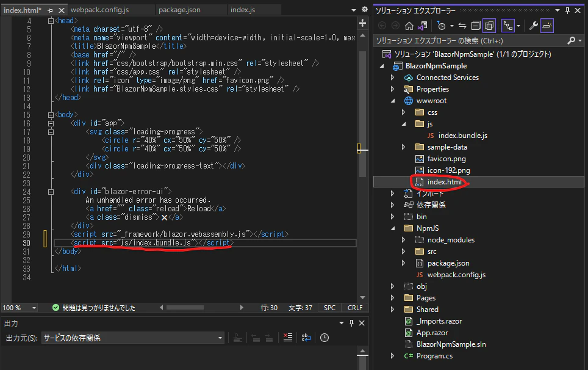Toggle file nesting tree button
This screenshot has height=370, width=588.
(508, 26)
